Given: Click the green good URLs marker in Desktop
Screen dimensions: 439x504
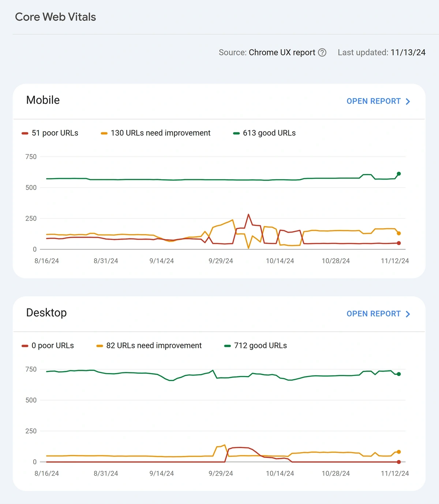Looking at the screenshot, I should tap(228, 346).
